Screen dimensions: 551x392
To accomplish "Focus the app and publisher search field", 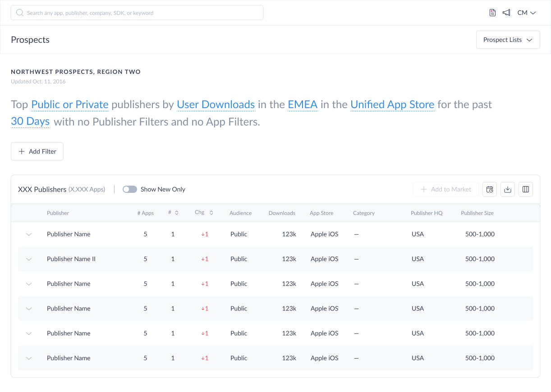I will tap(137, 13).
